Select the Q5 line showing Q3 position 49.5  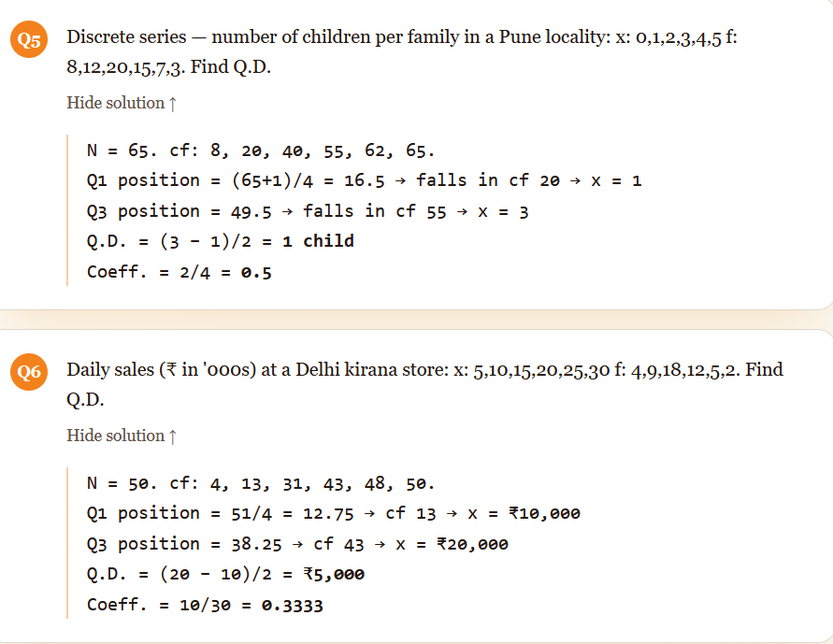coord(308,211)
